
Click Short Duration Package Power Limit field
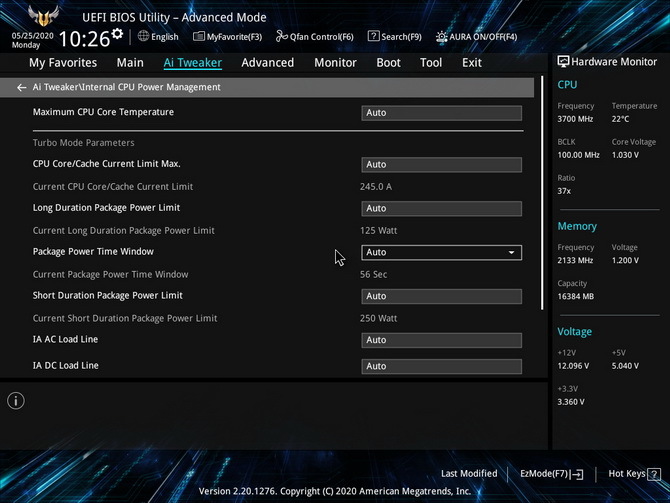(441, 296)
